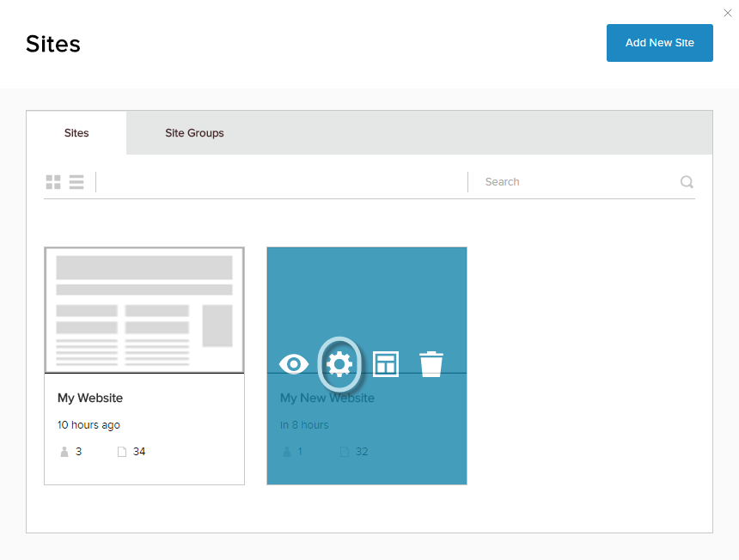This screenshot has height=560, width=739.
Task: Open site settings via the gear icon
Action: (339, 364)
